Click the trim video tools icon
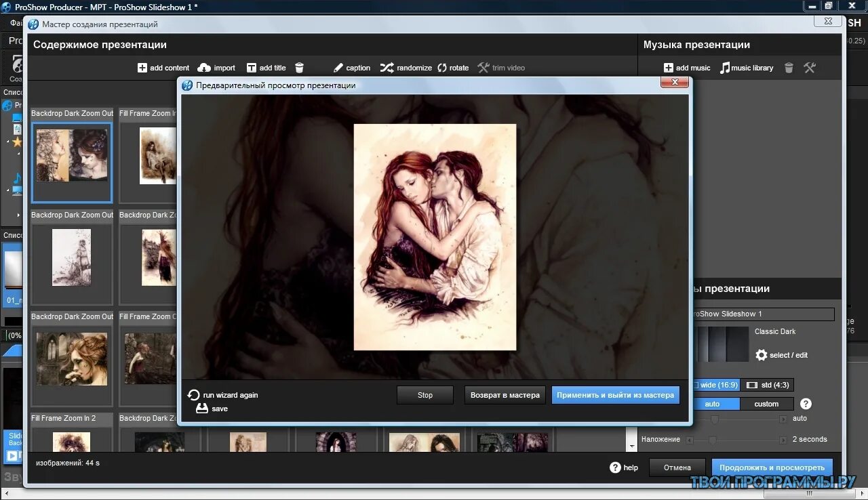The image size is (868, 500). [484, 68]
